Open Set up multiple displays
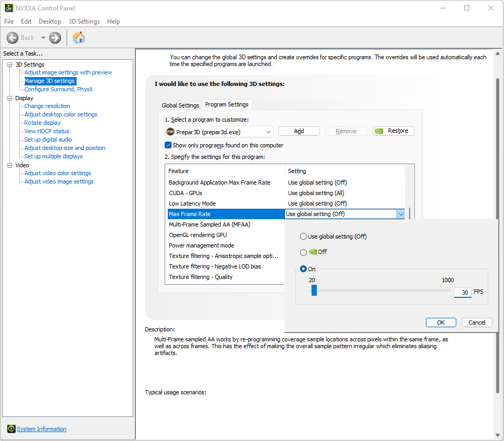The width and height of the screenshot is (504, 441). pyautogui.click(x=53, y=156)
